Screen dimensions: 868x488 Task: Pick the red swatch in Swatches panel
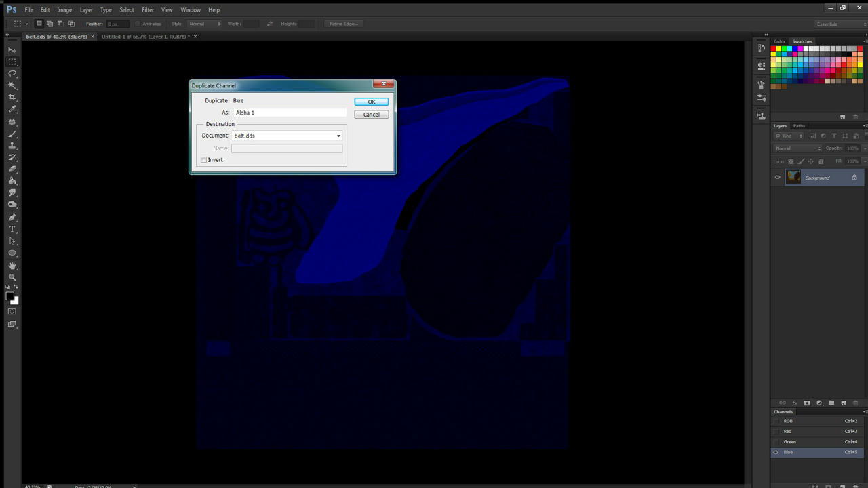(774, 48)
